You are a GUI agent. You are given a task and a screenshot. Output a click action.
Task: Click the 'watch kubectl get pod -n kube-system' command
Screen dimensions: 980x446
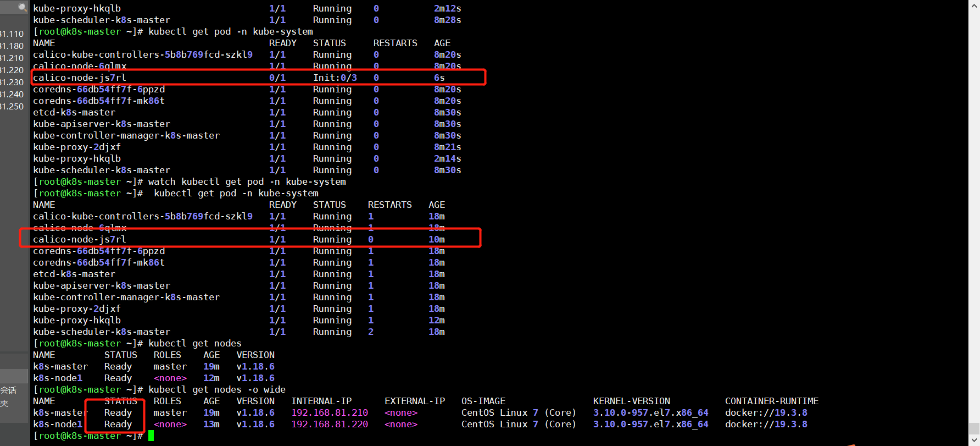(x=247, y=181)
